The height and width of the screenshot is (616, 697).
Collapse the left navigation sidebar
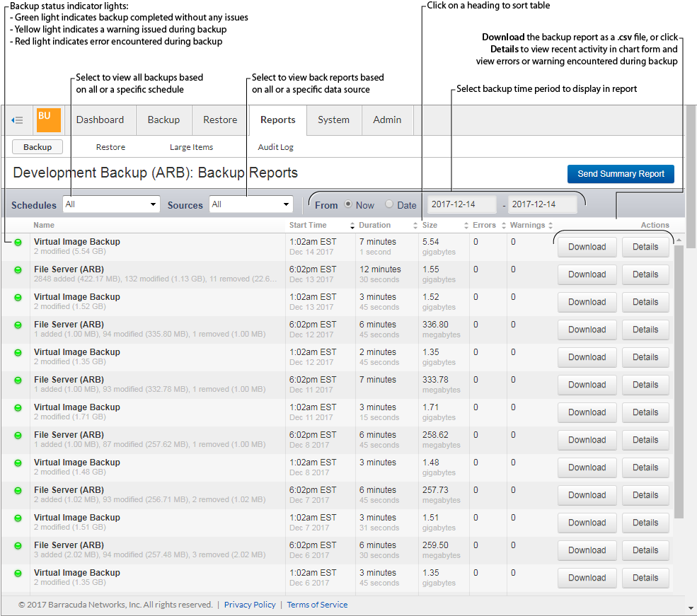[x=17, y=120]
